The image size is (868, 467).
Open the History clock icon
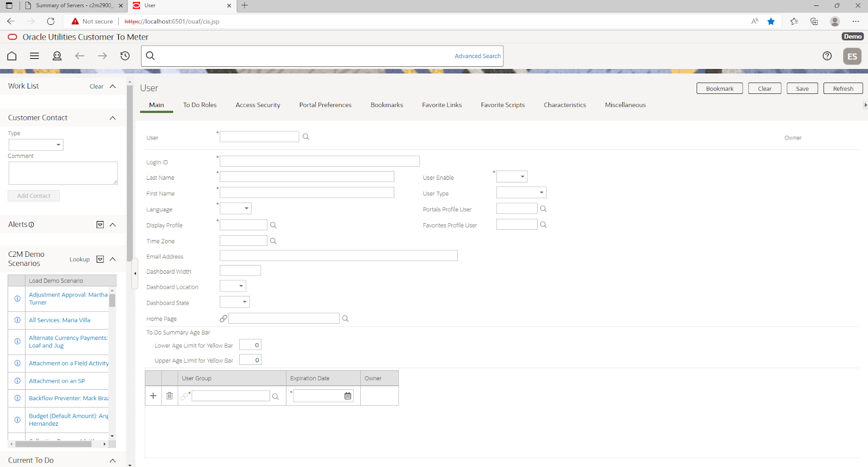pos(125,56)
